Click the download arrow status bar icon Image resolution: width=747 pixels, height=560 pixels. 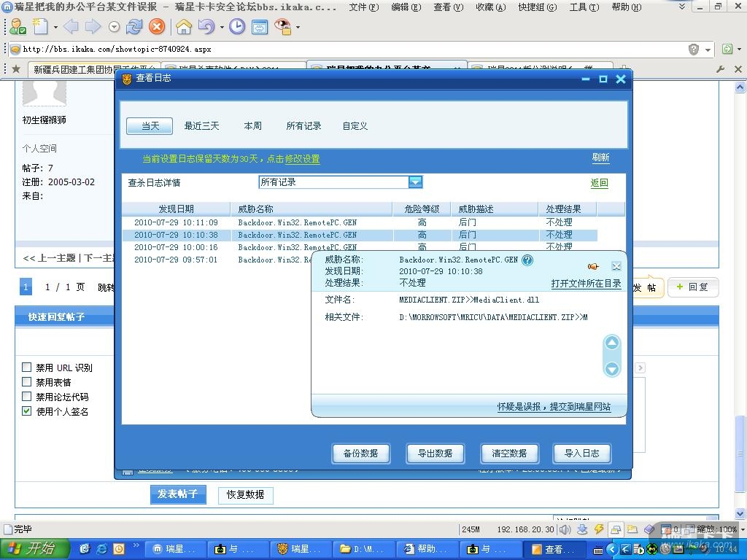582,529
